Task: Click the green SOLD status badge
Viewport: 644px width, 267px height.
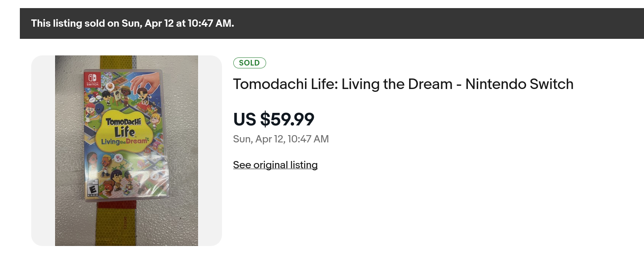Action: 249,63
